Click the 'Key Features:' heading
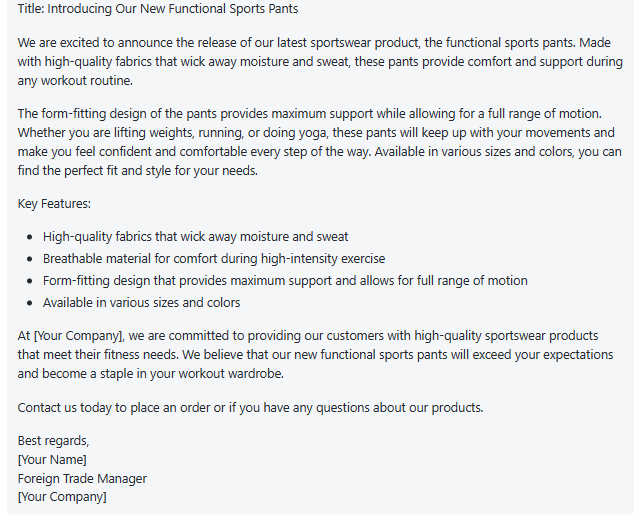The height and width of the screenshot is (520, 636). tap(54, 204)
